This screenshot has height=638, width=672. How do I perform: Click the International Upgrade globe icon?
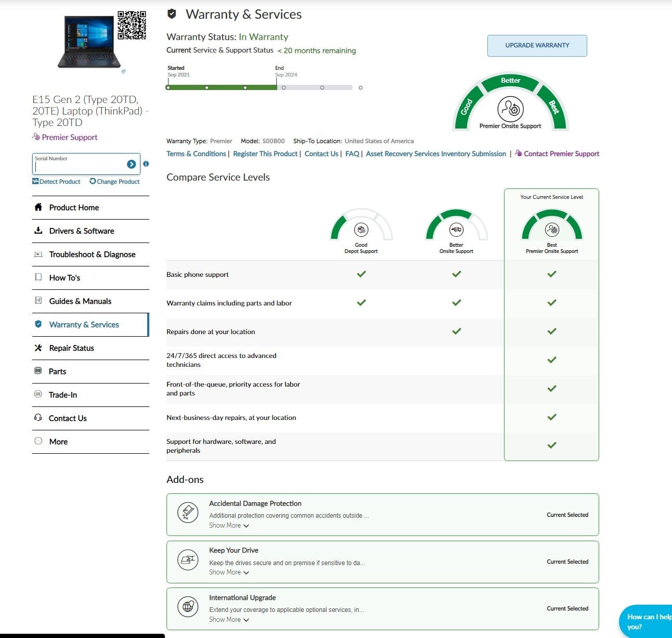[x=188, y=607]
